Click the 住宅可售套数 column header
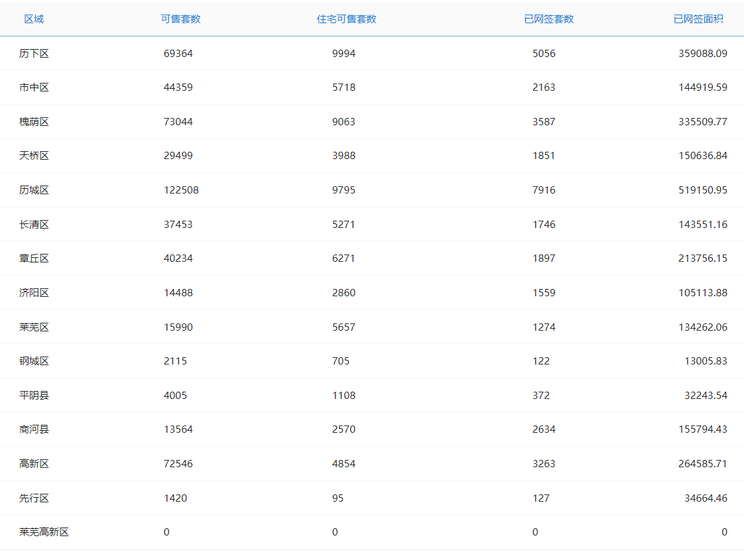 pos(346,19)
